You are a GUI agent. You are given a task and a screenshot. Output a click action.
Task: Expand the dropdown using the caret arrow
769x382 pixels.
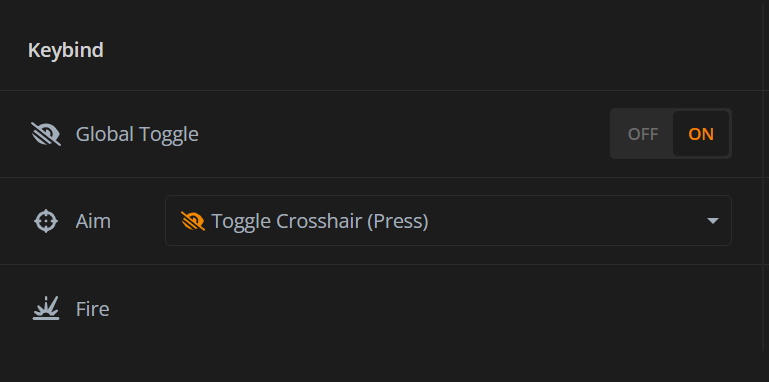point(713,221)
